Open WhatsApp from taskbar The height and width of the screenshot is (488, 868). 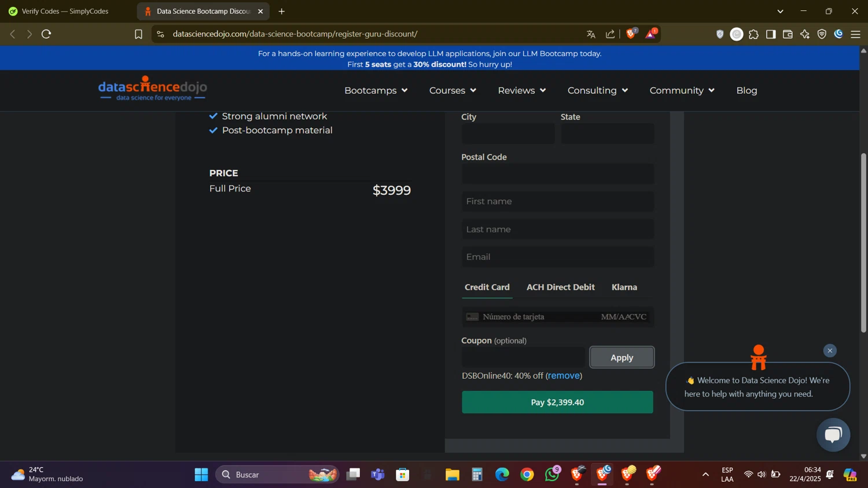[x=553, y=475]
